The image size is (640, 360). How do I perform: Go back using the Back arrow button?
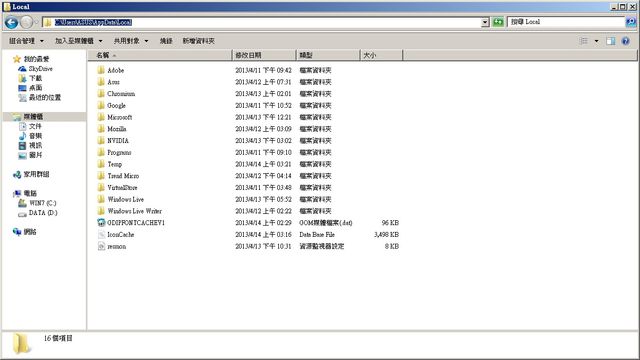click(11, 22)
